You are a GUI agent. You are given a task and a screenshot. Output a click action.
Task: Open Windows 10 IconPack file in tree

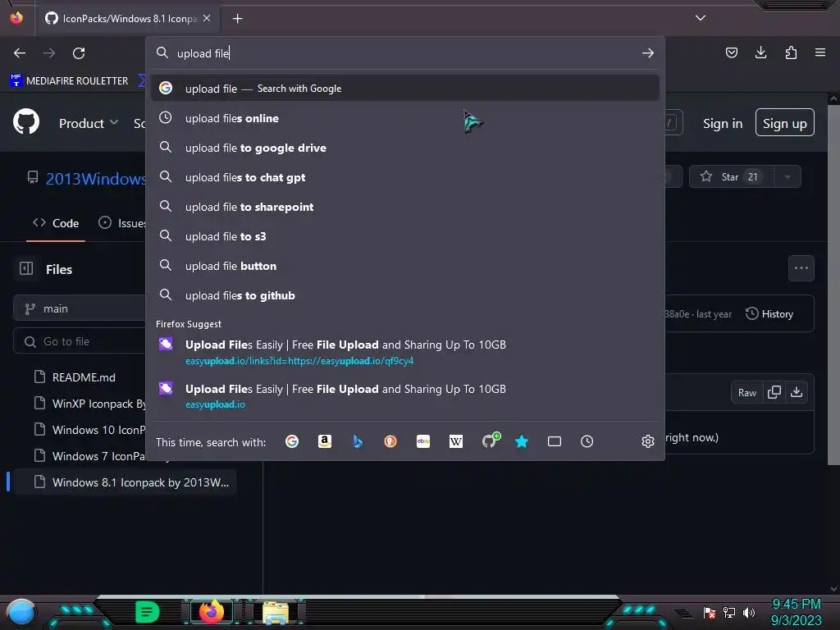click(89, 430)
